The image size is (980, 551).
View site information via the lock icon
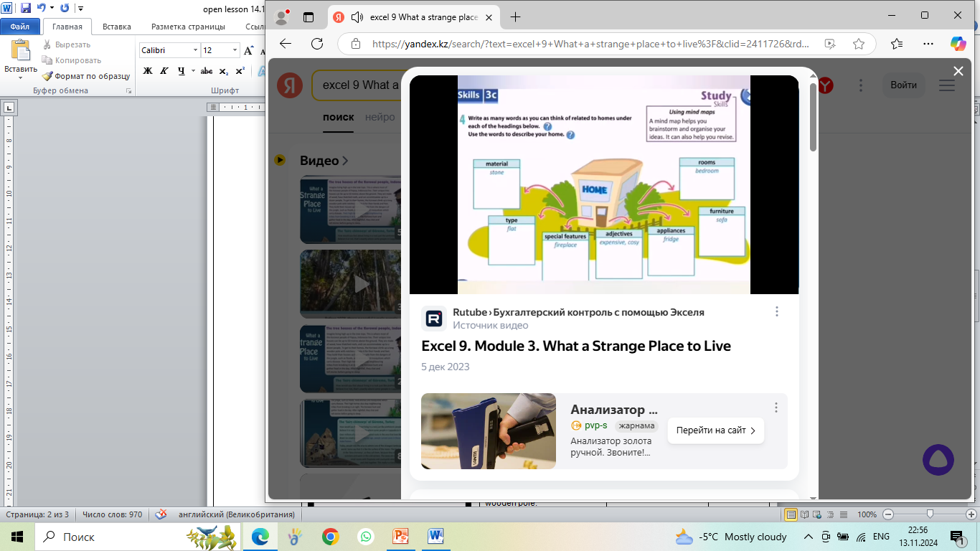[x=355, y=44]
